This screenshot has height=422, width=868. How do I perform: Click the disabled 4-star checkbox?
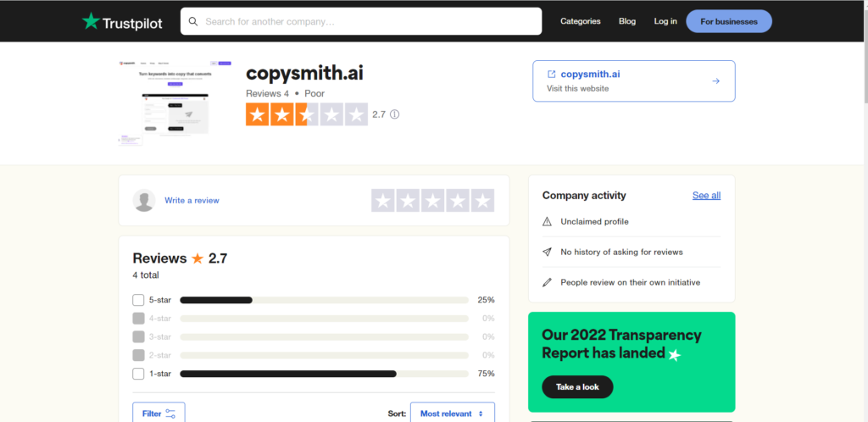(x=138, y=319)
